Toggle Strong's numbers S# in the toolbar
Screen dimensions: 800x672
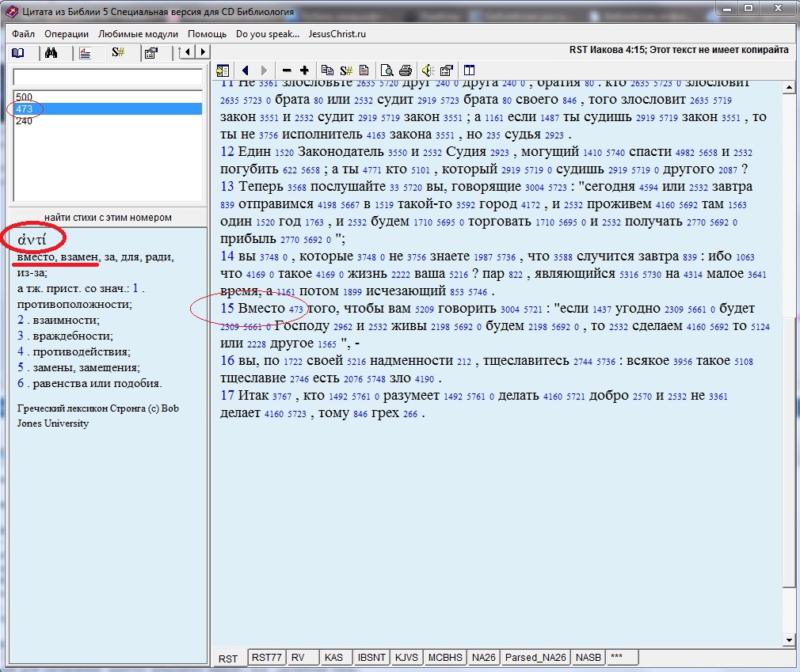pos(346,70)
